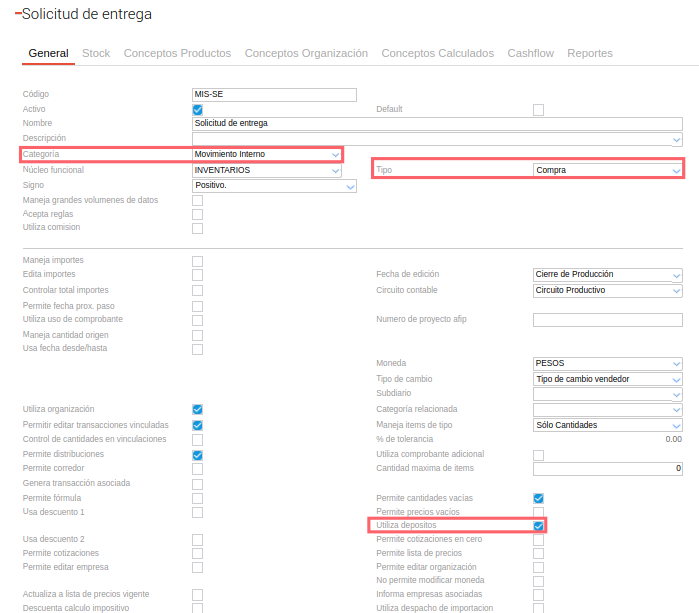Open the Tipo dropdown showing Compra
This screenshot has width=699, height=613.
point(607,170)
